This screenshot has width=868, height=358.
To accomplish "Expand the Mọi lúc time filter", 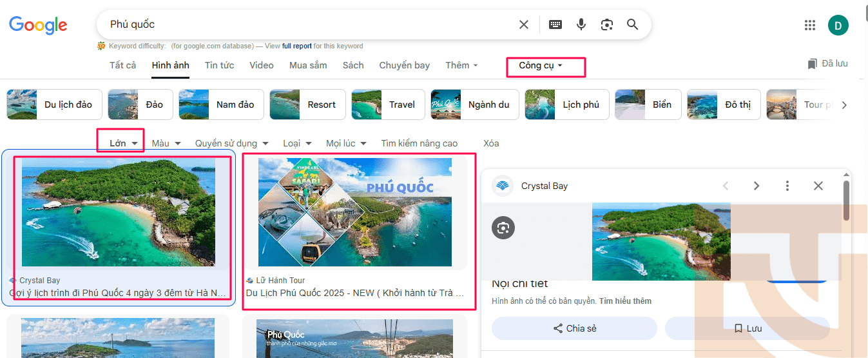I will [346, 143].
